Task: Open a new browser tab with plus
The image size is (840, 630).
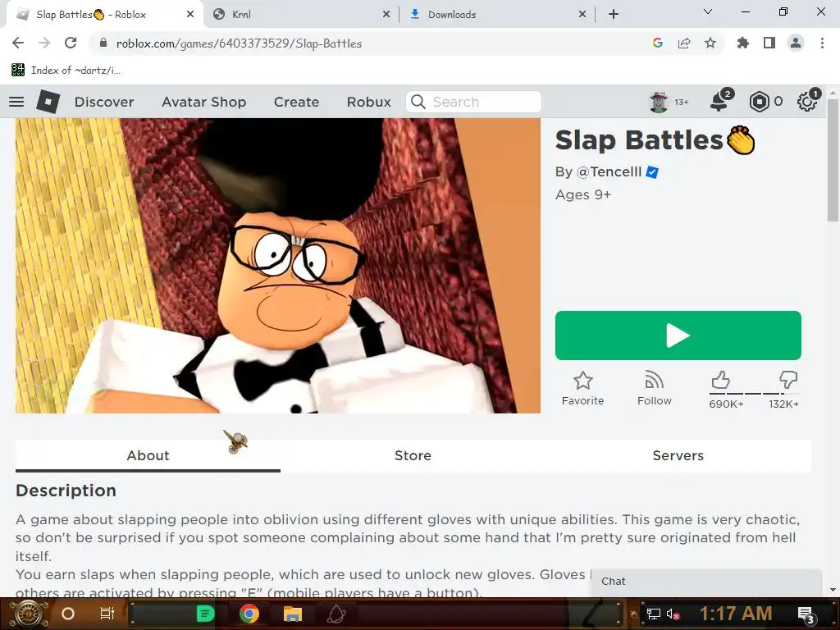Action: 614,15
